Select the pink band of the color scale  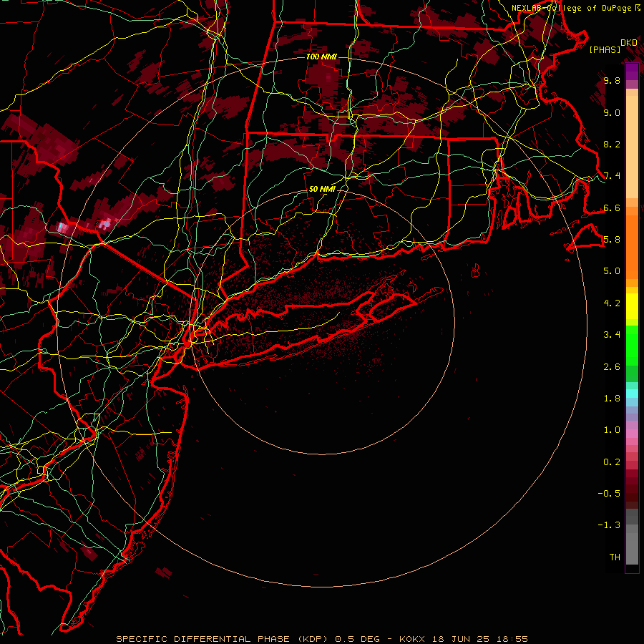pos(632,434)
